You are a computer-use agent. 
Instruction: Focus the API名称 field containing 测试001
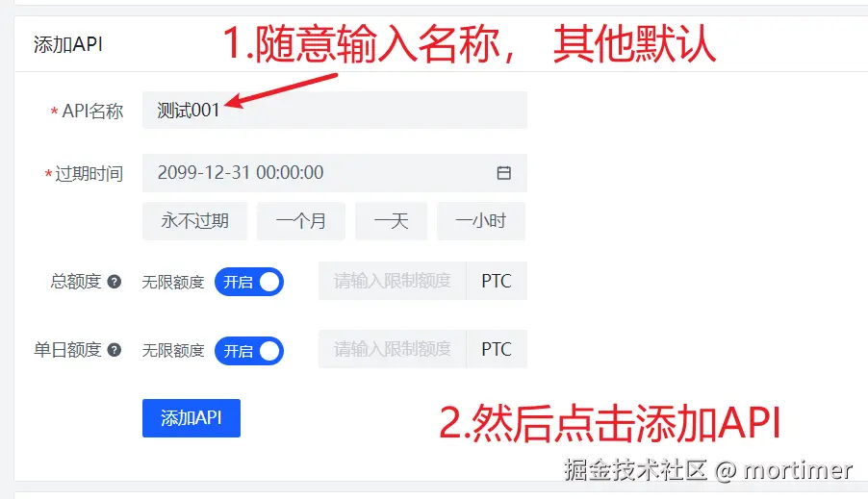coord(334,111)
